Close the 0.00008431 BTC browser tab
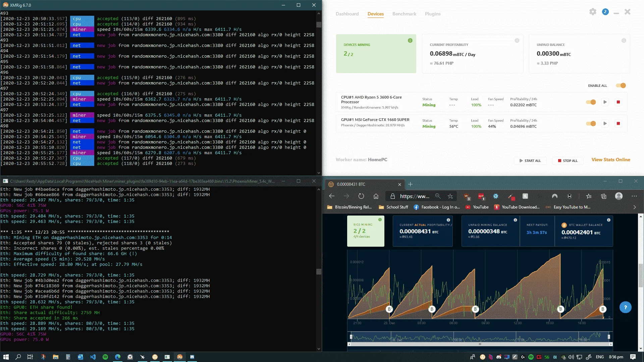The width and height of the screenshot is (644, 362). click(399, 184)
